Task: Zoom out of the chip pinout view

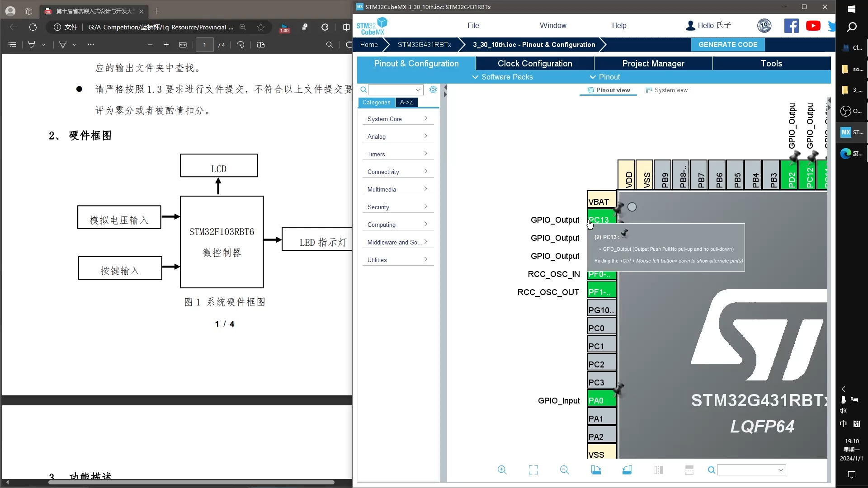Action: pyautogui.click(x=564, y=470)
